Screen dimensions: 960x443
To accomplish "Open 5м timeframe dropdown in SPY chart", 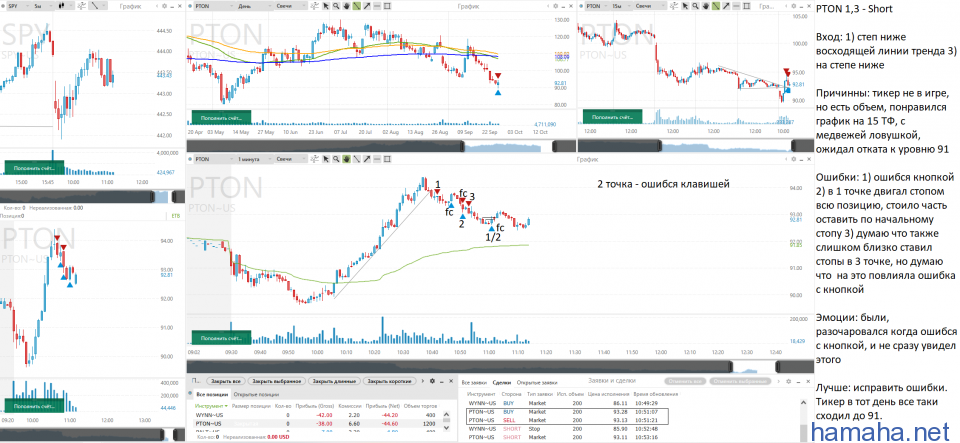I will click(x=43, y=6).
